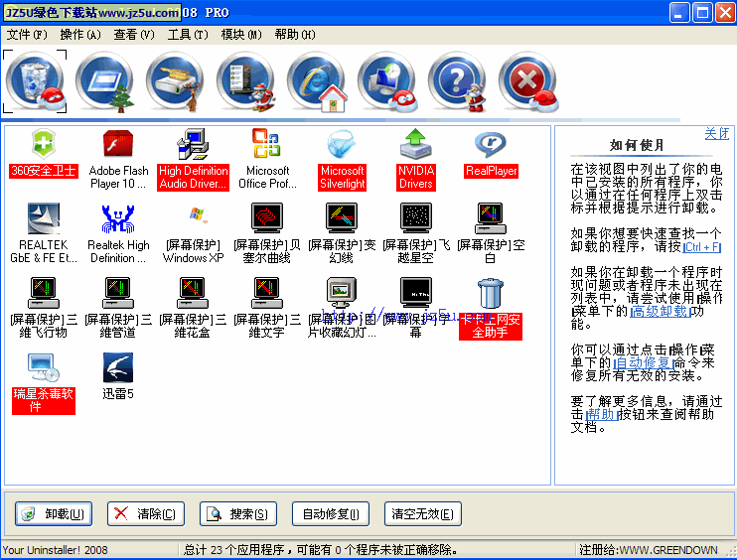
Task: Open the 帮助(H) menu
Action: click(x=295, y=35)
